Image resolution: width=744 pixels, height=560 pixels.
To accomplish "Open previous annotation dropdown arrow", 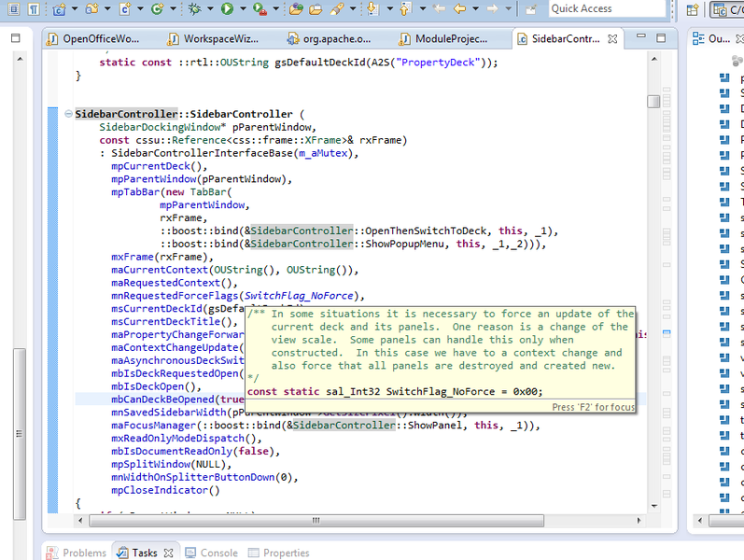I will 422,8.
